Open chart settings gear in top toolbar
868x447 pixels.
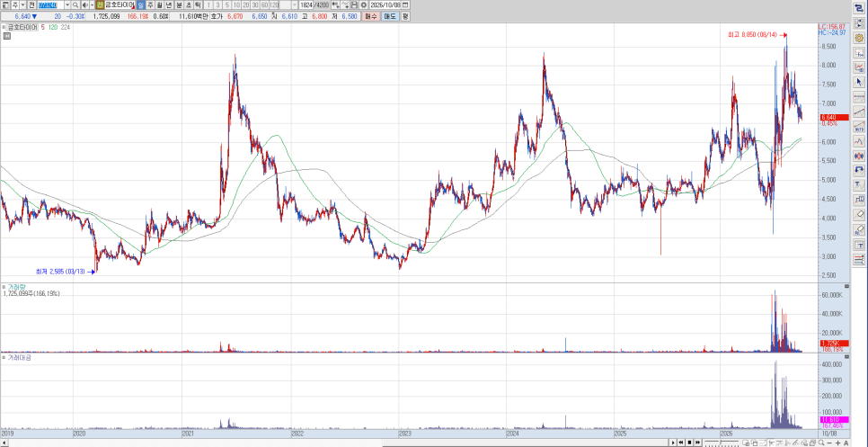(363, 4)
